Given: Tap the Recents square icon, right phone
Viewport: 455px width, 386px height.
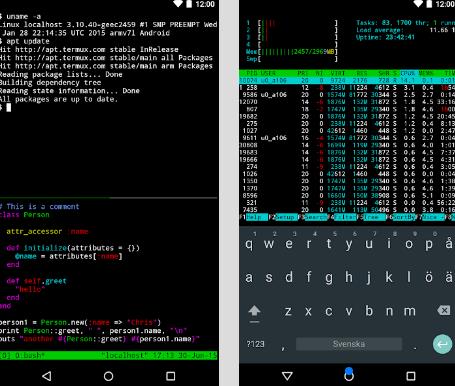Looking at the screenshot, I should point(411,376).
